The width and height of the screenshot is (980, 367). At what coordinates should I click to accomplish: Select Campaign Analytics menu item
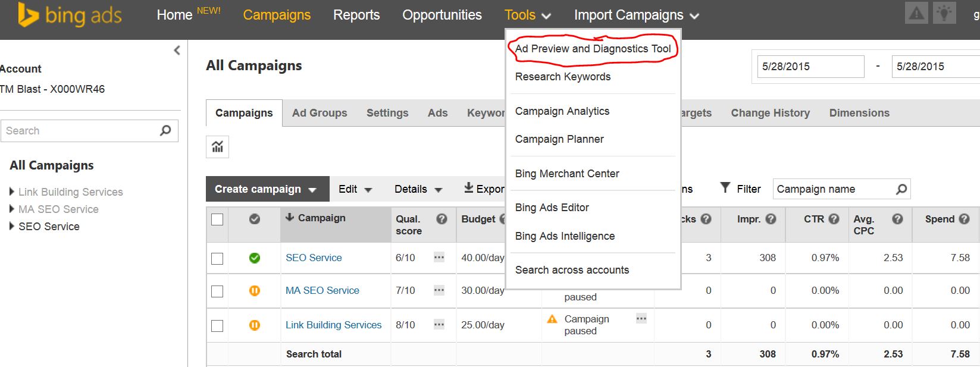[562, 111]
